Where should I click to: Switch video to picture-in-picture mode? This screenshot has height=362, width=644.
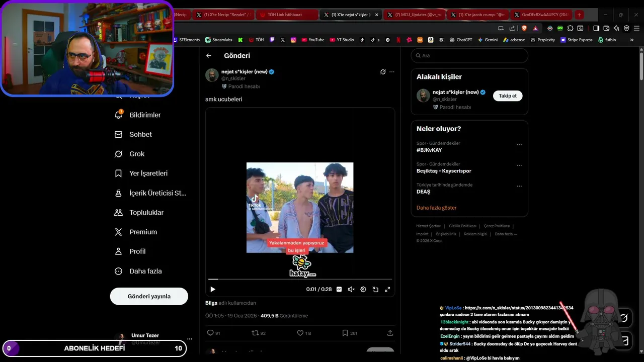[x=375, y=289]
